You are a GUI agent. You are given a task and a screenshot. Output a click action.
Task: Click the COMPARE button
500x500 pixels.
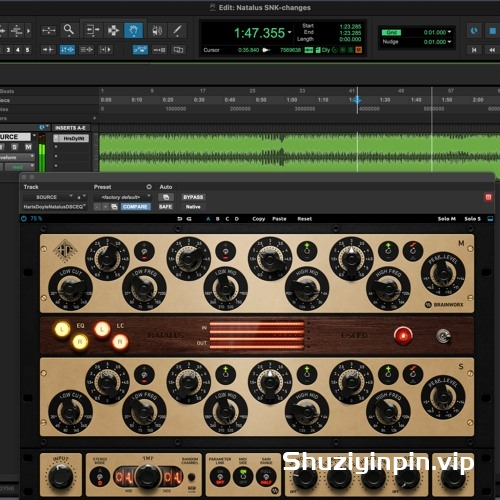[x=135, y=207]
